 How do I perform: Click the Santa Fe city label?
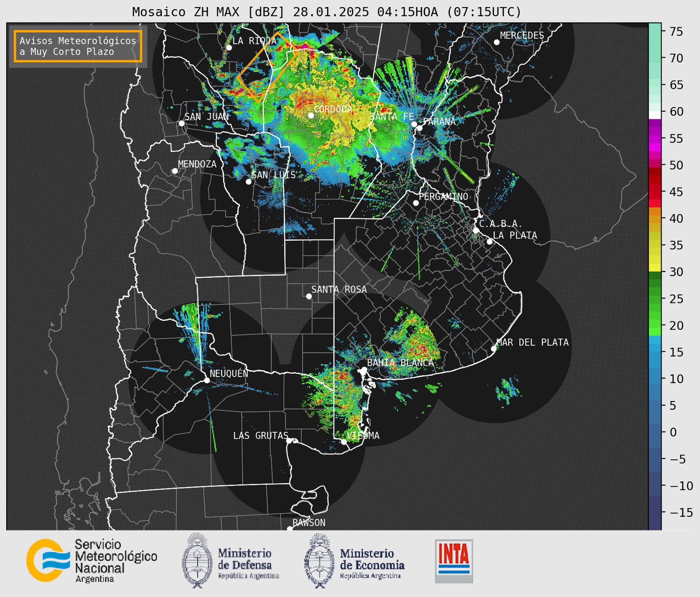tap(392, 117)
